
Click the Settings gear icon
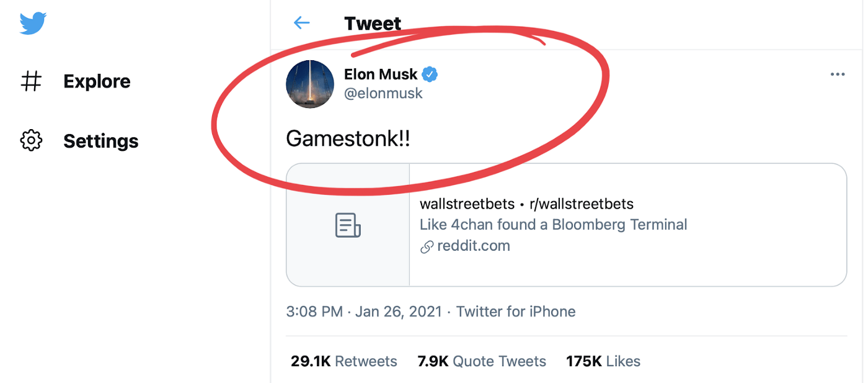31,140
